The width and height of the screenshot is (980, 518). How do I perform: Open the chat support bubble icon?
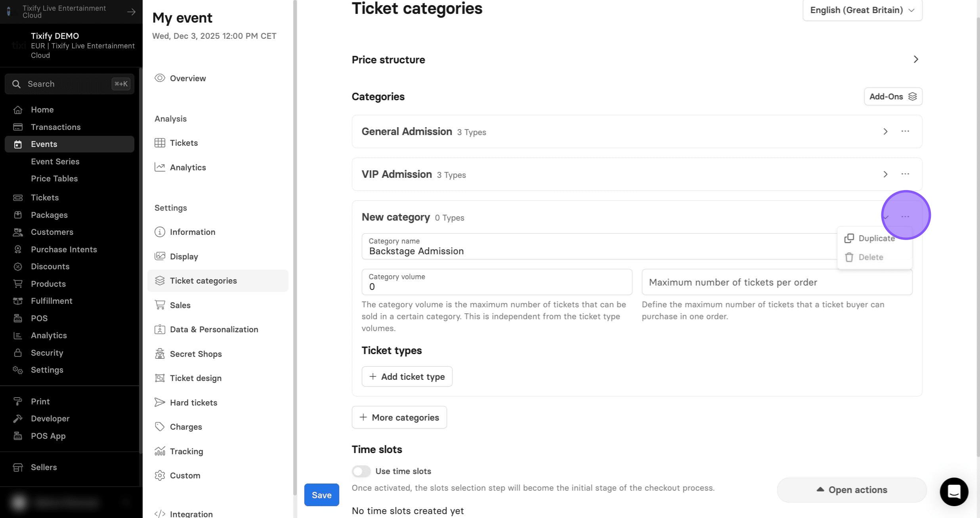954,491
